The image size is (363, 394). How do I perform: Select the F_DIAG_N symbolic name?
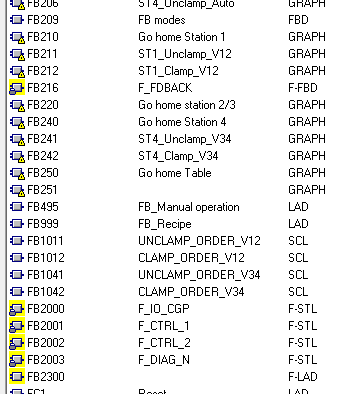[164, 360]
